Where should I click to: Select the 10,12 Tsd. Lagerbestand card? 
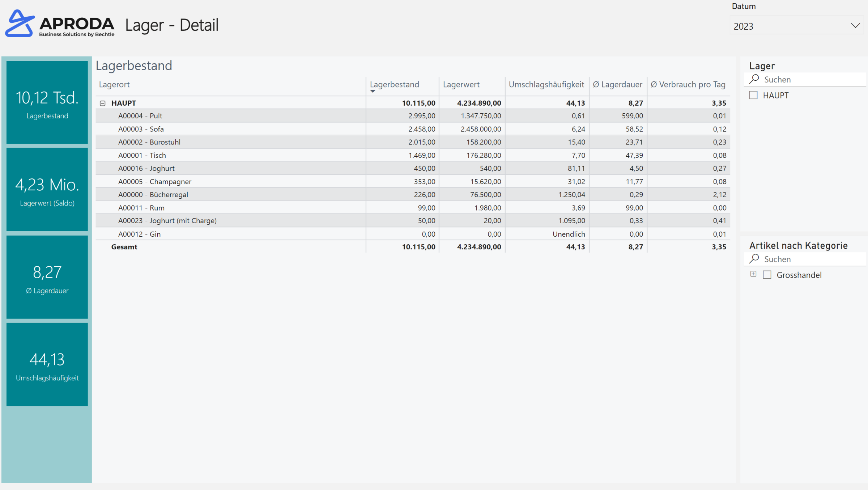point(47,102)
